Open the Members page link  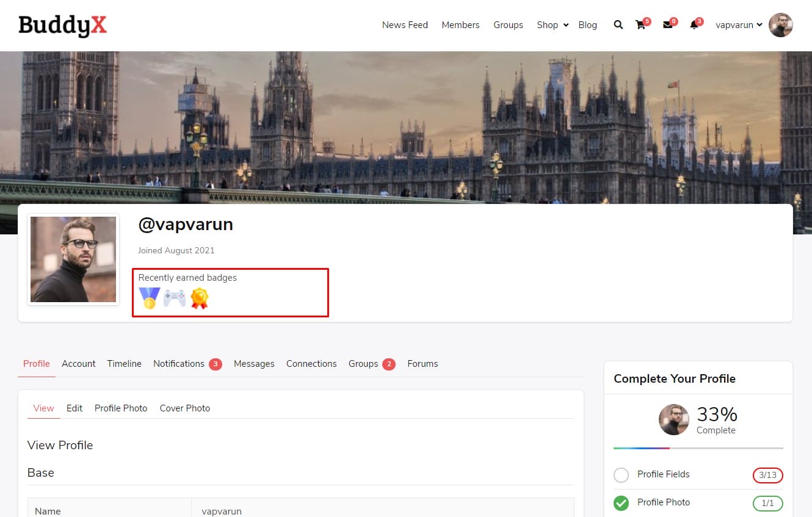pyautogui.click(x=460, y=25)
